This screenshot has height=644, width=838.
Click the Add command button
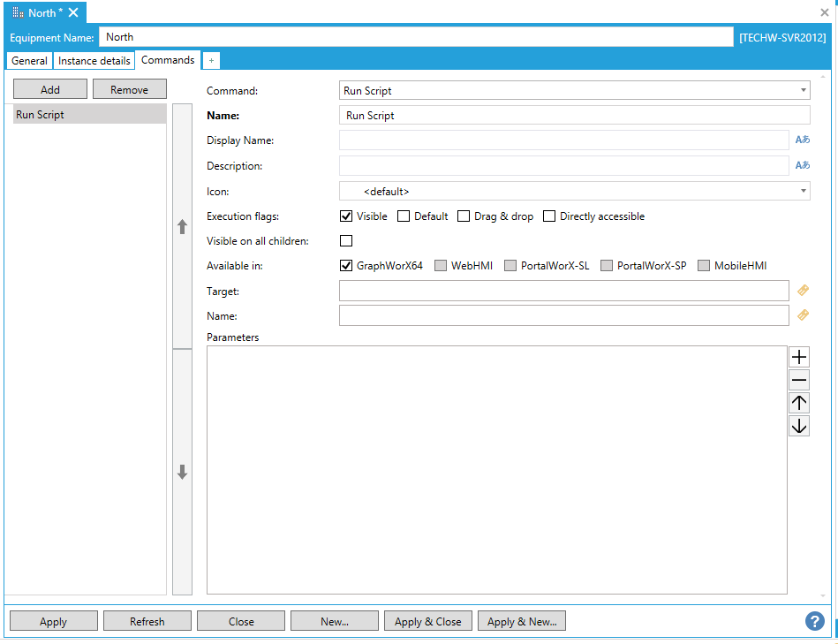tap(50, 89)
